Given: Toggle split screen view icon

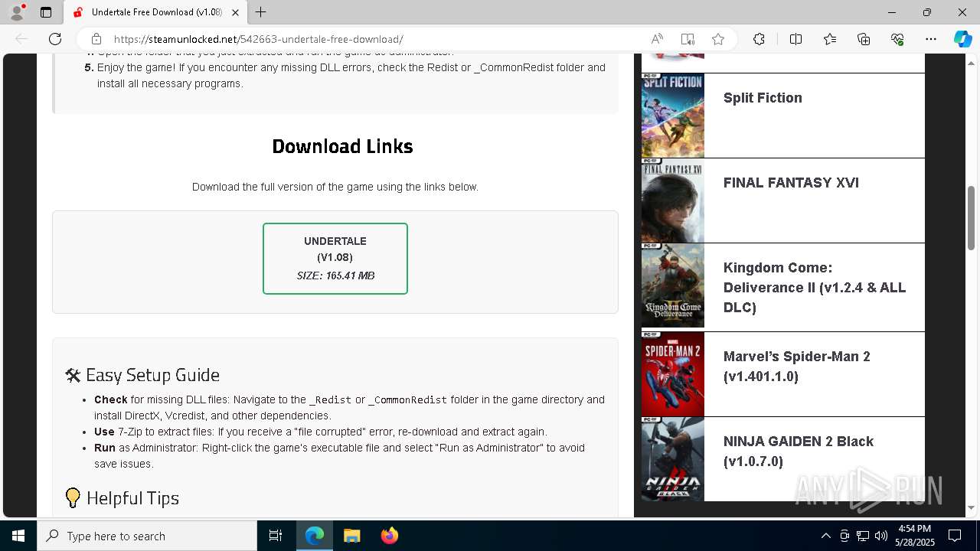Looking at the screenshot, I should point(795,39).
